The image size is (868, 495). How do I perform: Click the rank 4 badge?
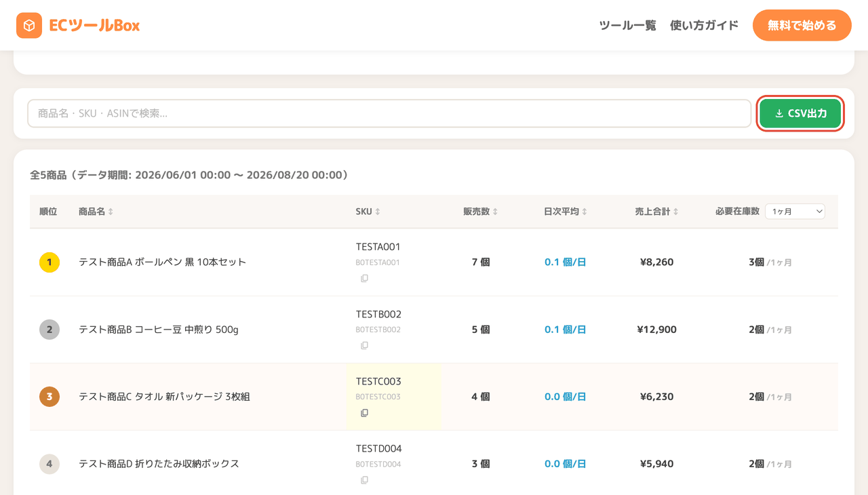point(50,464)
